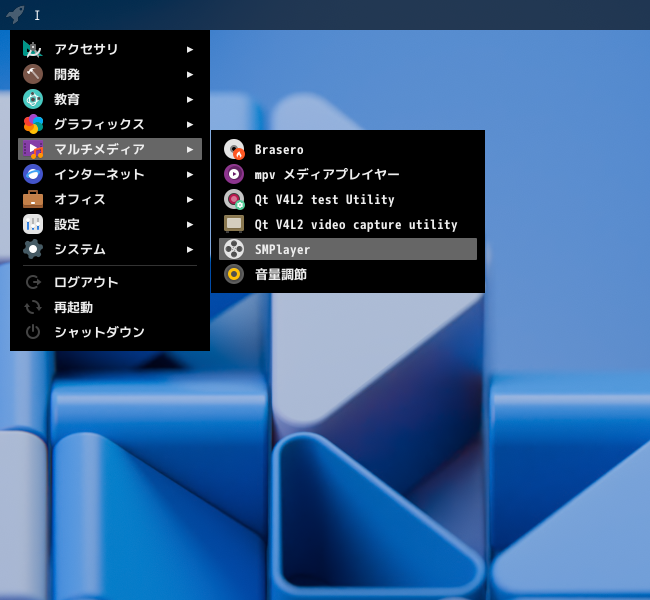Click the briefcase icon beside オフィス

(x=33, y=199)
